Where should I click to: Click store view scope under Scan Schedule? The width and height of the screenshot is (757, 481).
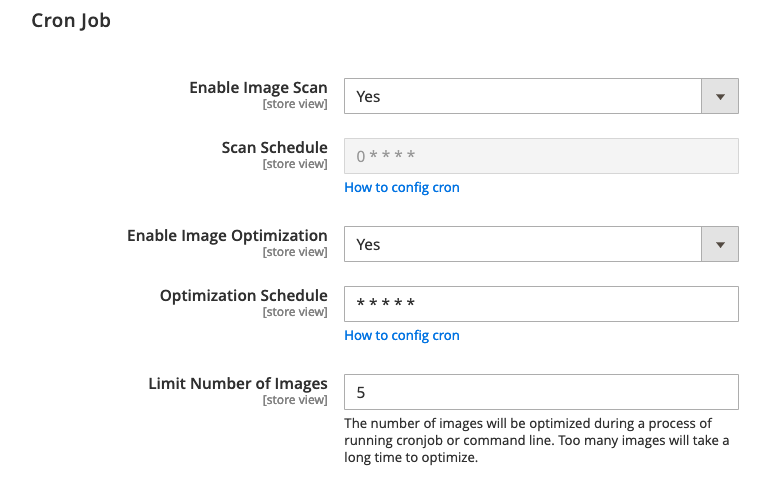click(295, 164)
